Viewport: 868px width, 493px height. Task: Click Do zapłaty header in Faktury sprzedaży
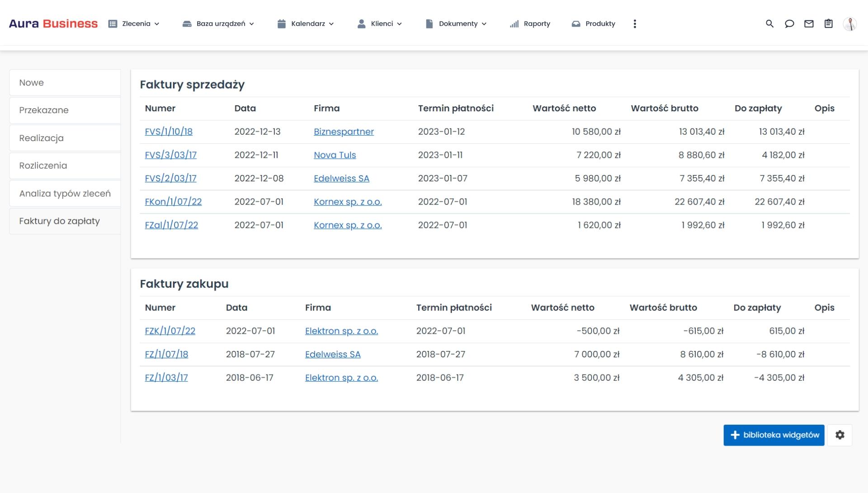[x=758, y=108]
